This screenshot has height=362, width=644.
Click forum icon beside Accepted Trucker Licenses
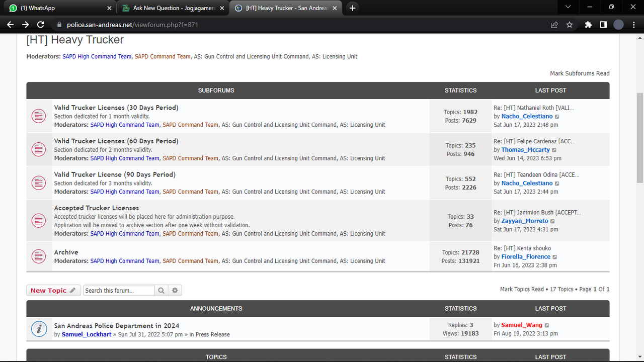point(39,220)
